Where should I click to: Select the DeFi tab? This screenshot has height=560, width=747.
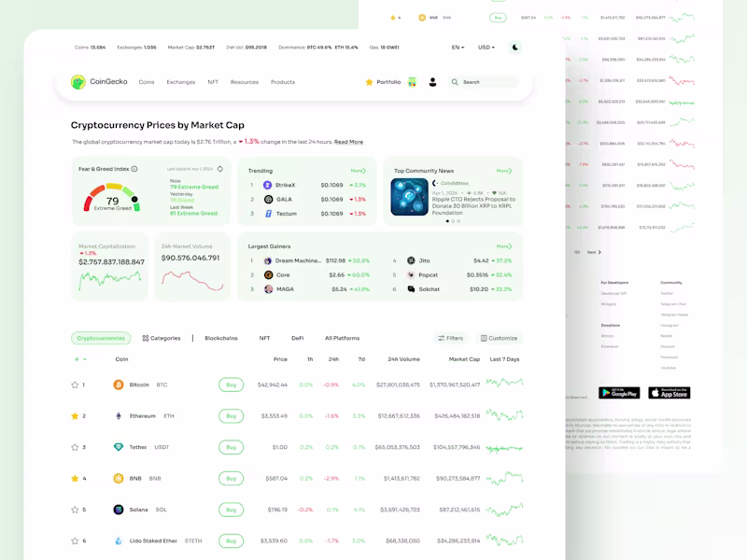[297, 338]
